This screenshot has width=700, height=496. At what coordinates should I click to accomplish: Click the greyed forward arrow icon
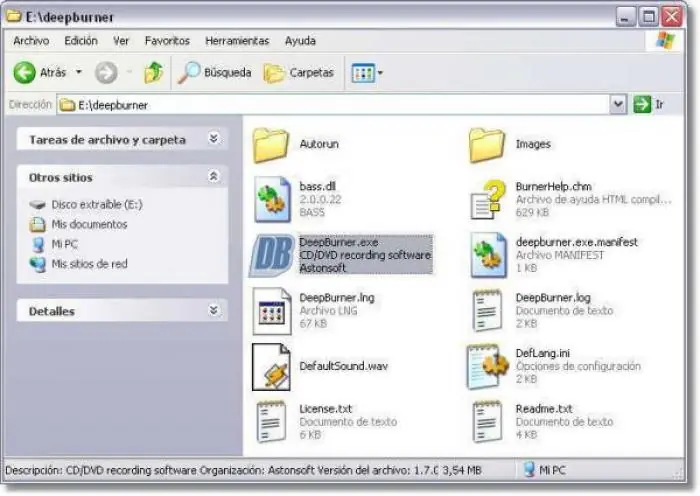pyautogui.click(x=106, y=72)
